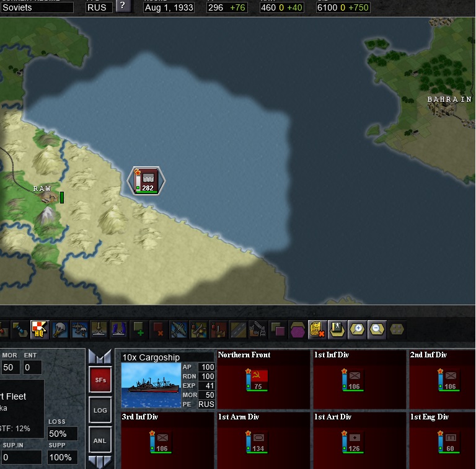The height and width of the screenshot is (469, 476).
Task: Click the HQ assignment flag icon
Action: [x=40, y=329]
